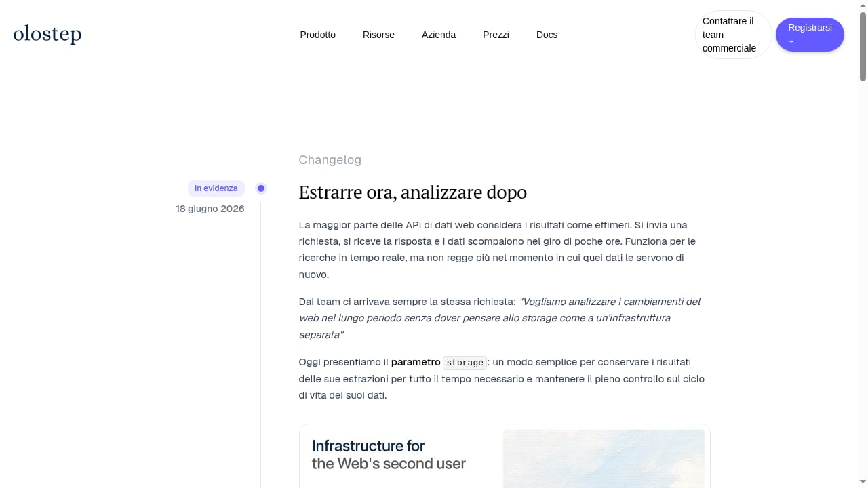
Task: Click Contattare il team commerciale button
Action: pyautogui.click(x=733, y=35)
